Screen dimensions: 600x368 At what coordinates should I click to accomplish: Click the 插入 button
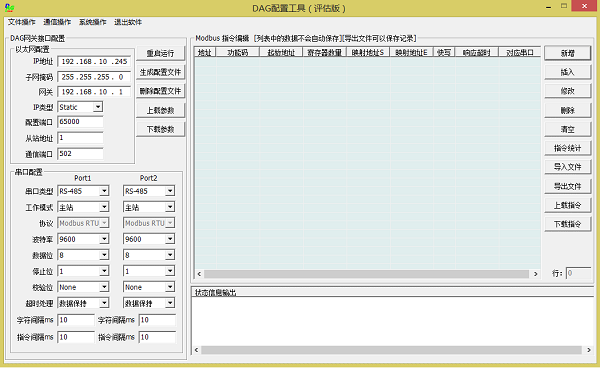click(x=567, y=72)
